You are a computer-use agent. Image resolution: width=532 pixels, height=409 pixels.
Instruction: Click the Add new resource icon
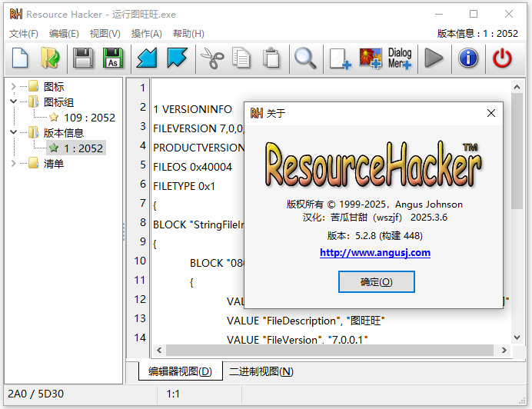tap(341, 58)
